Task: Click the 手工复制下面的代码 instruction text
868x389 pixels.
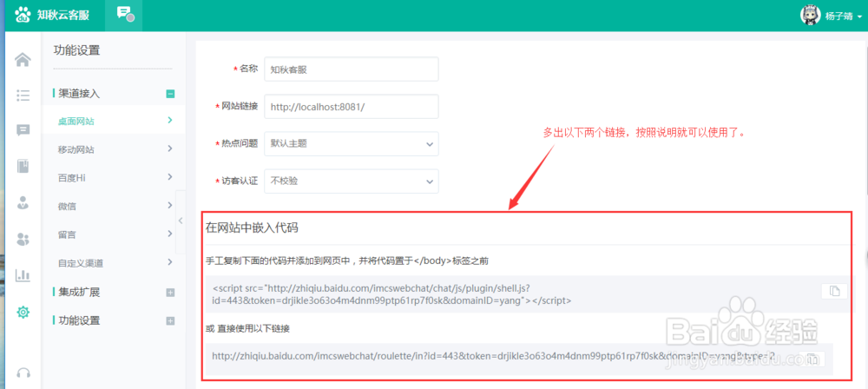Action: coord(347,261)
